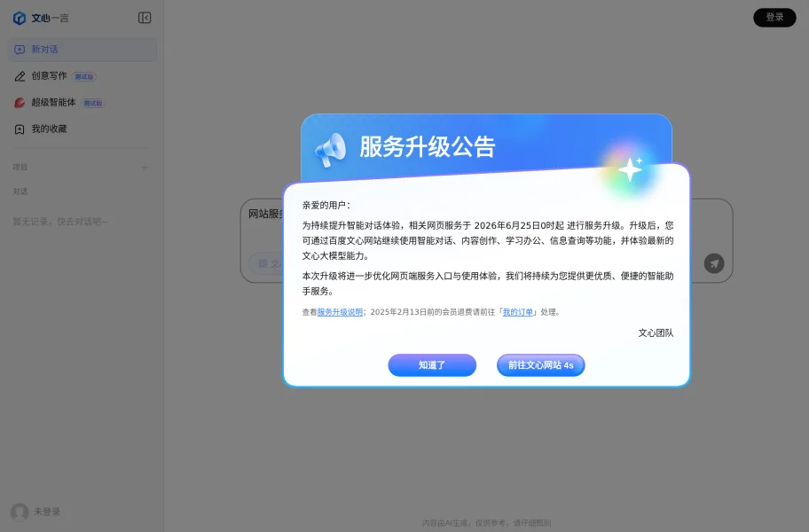This screenshot has height=532, width=809.
Task: Click the 登录 button
Action: 774,18
